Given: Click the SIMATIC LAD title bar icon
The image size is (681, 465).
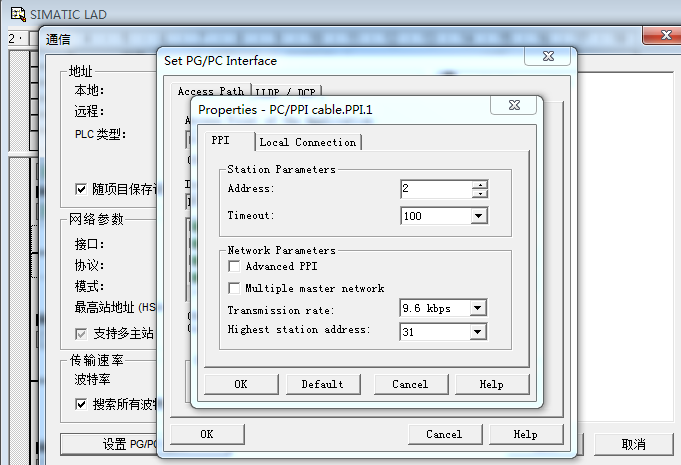Looking at the screenshot, I should pyautogui.click(x=11, y=14).
